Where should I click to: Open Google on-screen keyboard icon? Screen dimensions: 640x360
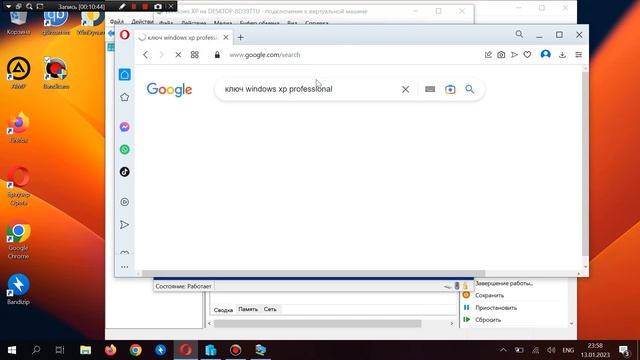430,89
